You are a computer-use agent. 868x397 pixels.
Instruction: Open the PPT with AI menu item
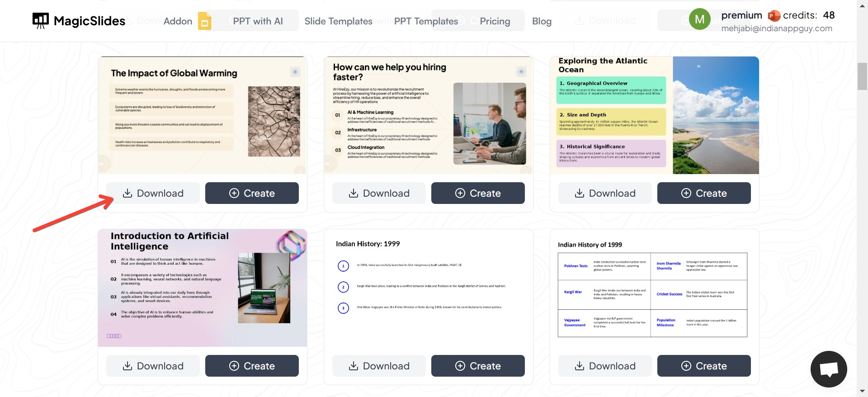pyautogui.click(x=258, y=21)
